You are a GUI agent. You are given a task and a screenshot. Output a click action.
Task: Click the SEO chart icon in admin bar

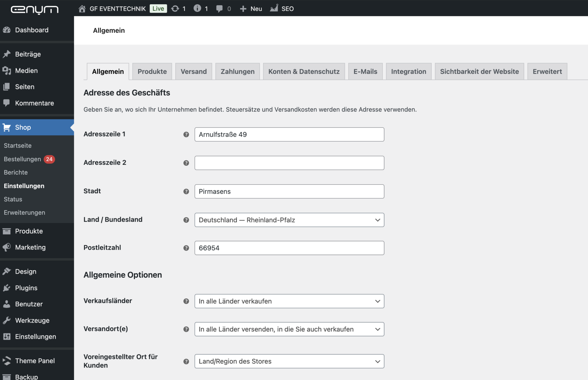274,9
